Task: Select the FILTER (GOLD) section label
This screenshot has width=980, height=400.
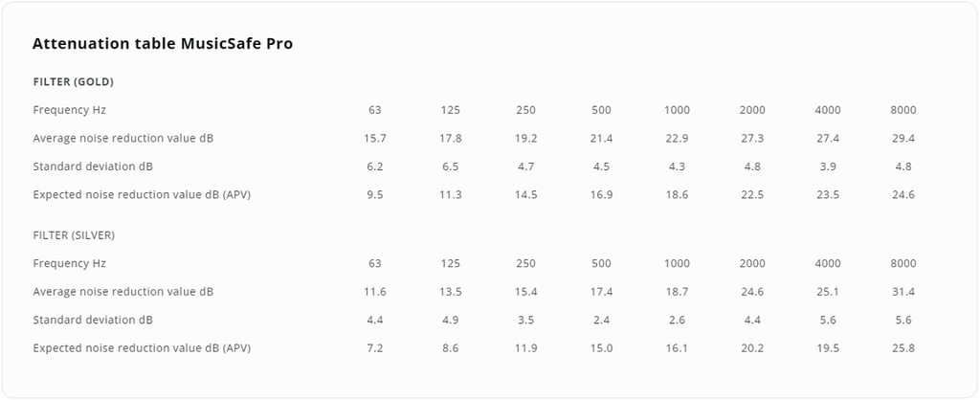Action: click(73, 82)
